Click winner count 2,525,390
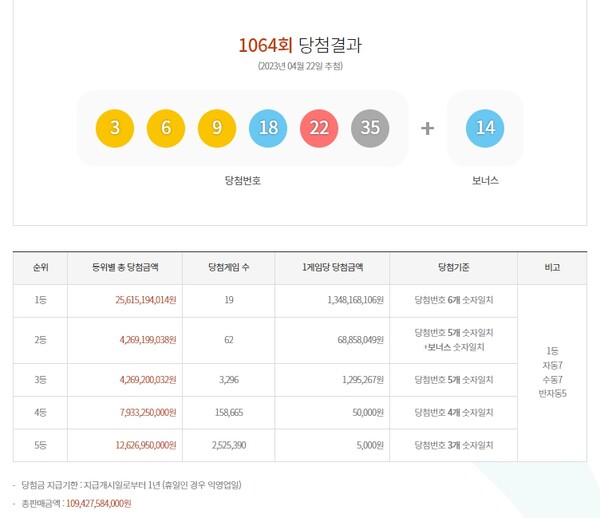Screen dimensions: 600x518 (229, 445)
